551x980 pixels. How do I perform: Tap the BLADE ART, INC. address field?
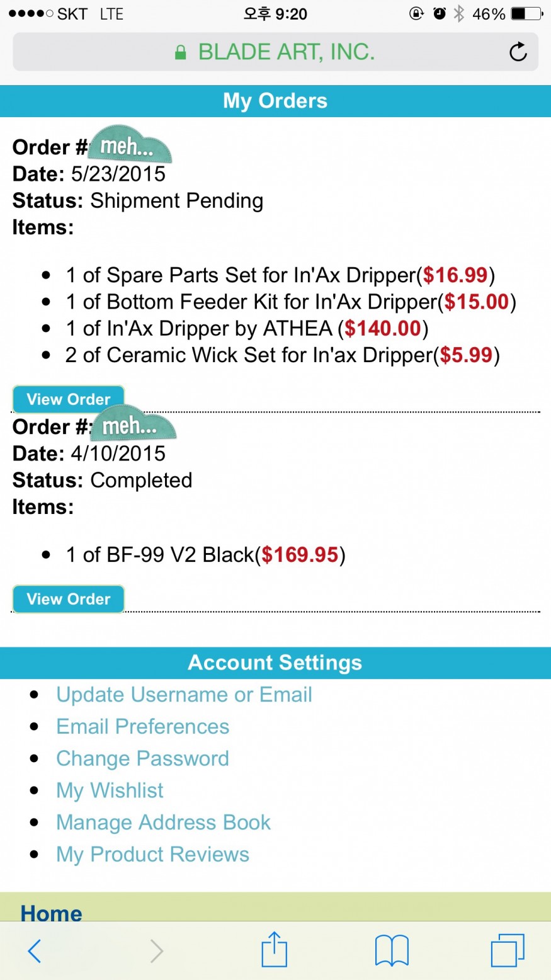275,52
